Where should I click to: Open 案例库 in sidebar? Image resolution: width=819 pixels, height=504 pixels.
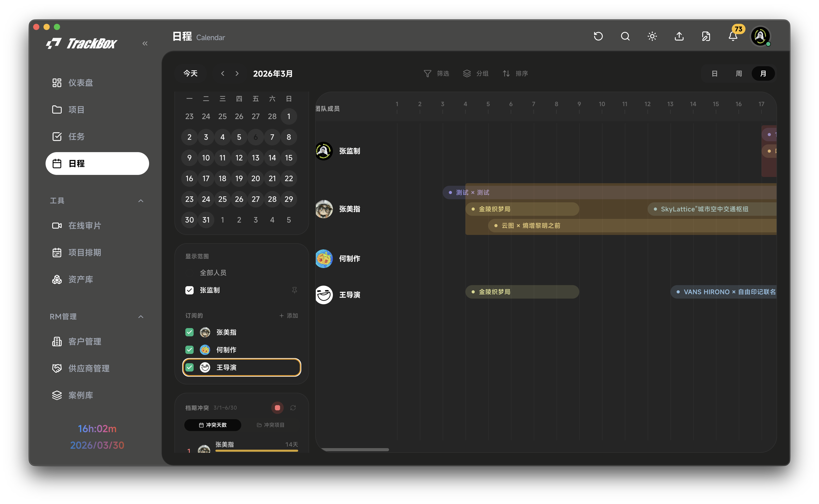(97, 395)
